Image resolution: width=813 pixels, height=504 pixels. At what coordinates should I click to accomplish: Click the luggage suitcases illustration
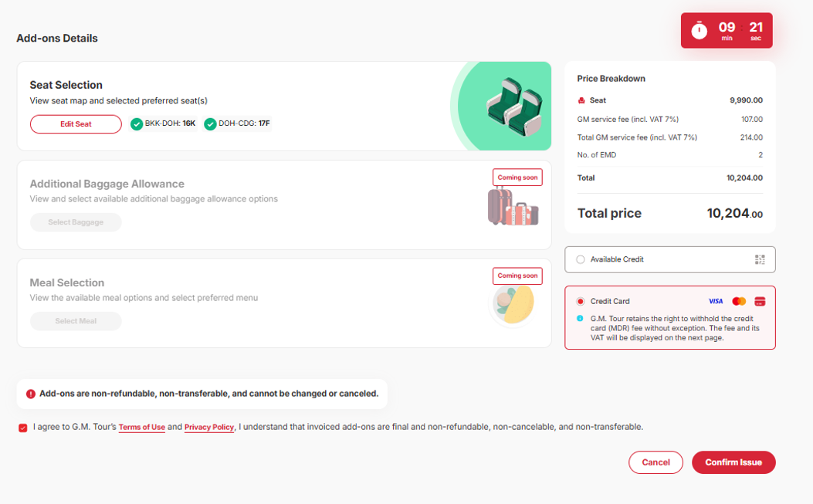pyautogui.click(x=513, y=206)
